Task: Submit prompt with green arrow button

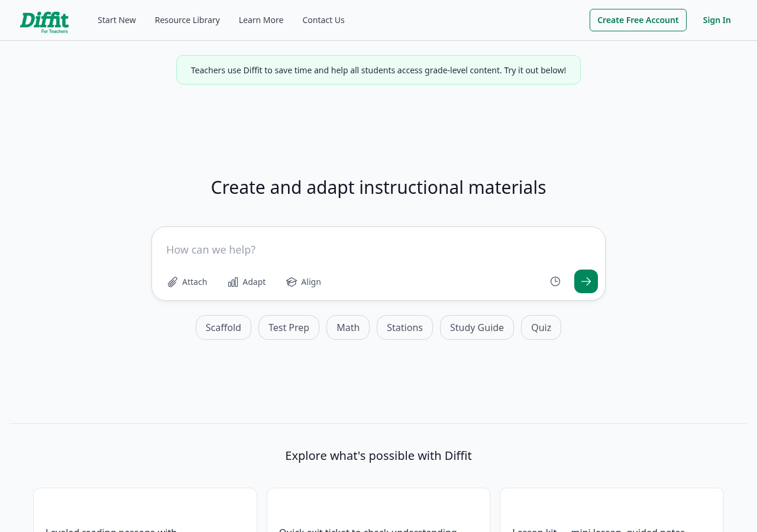Action: pos(586,281)
